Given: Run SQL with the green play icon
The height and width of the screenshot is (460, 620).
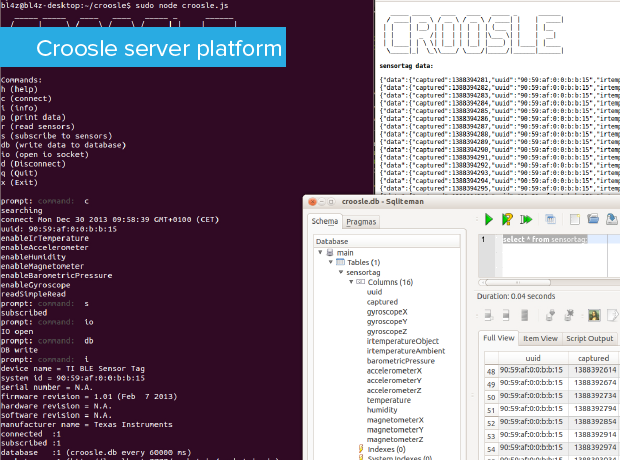Looking at the screenshot, I should tap(489, 219).
